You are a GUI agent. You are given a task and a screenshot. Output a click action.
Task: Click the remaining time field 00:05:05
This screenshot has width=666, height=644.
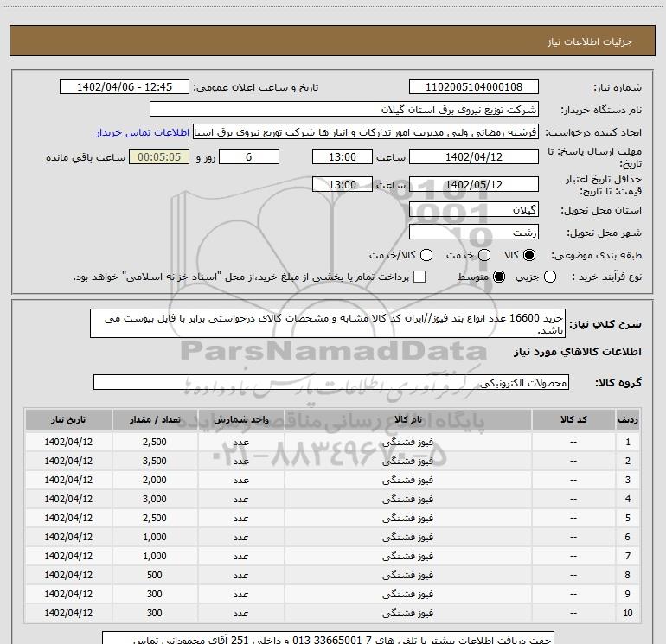159,156
